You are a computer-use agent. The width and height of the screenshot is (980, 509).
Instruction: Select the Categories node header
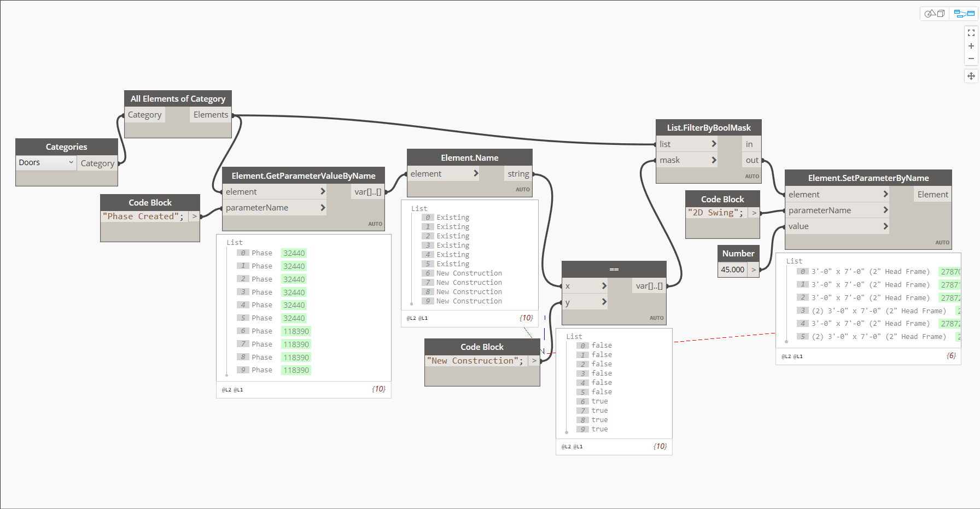point(67,147)
